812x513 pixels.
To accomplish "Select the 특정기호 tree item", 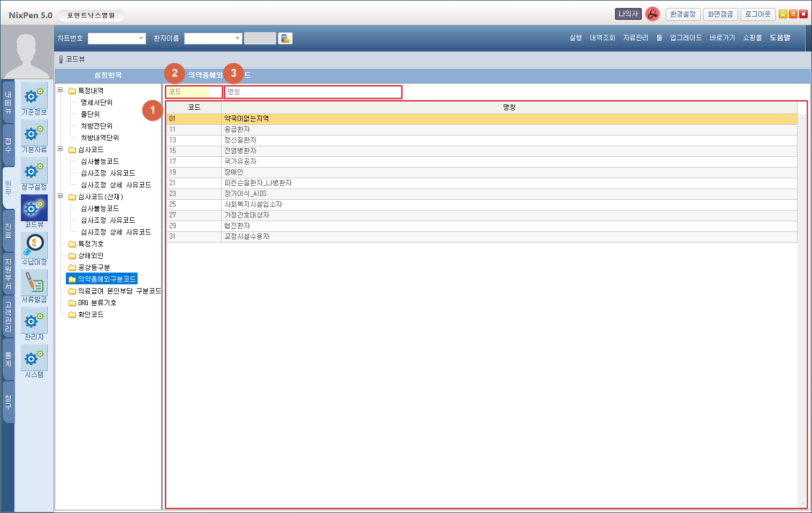I will 90,244.
